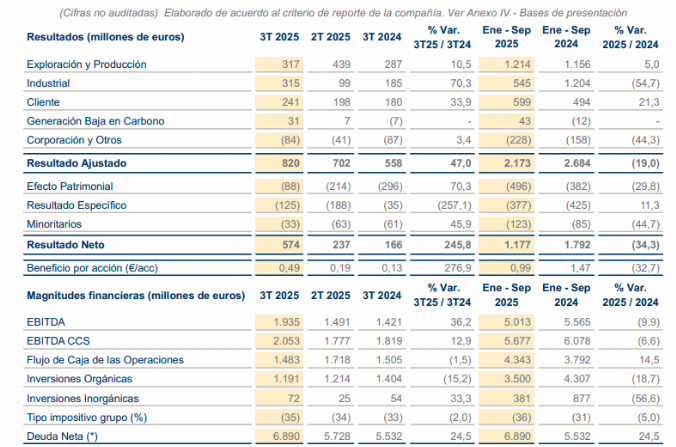Select the 3T 2025 Resultado Neto value 574

(x=291, y=245)
